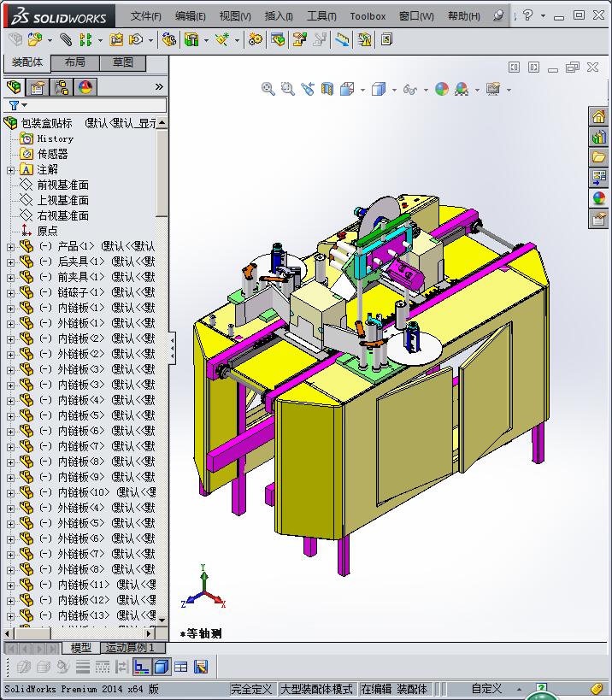Expand the 注解 annotations tree node
The image size is (612, 700).
(x=11, y=170)
